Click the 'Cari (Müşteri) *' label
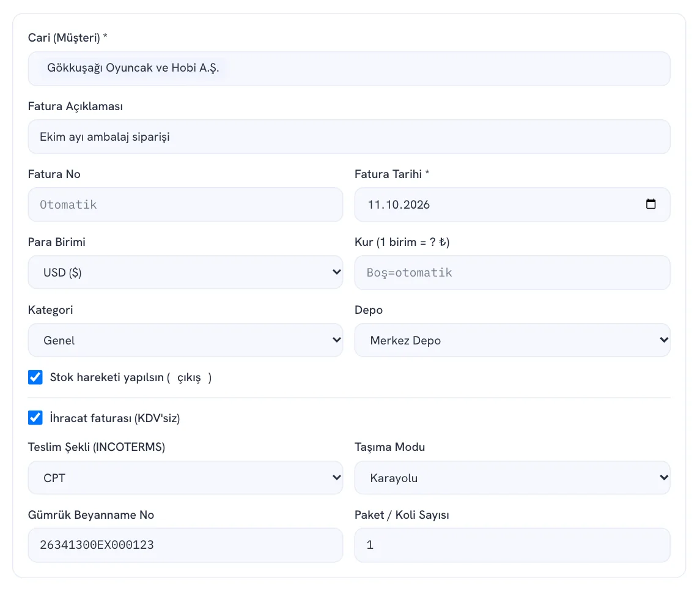Image resolution: width=700 pixels, height=591 pixels. click(x=67, y=38)
